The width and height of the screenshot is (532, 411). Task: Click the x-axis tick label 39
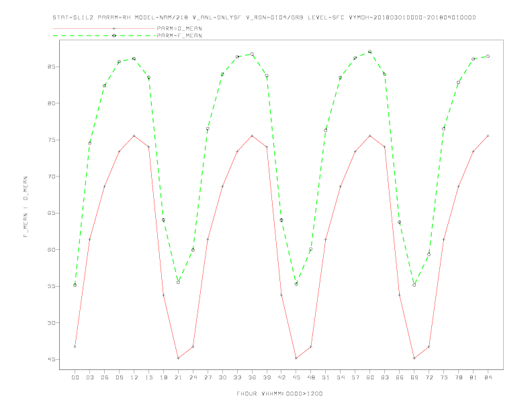(x=267, y=377)
